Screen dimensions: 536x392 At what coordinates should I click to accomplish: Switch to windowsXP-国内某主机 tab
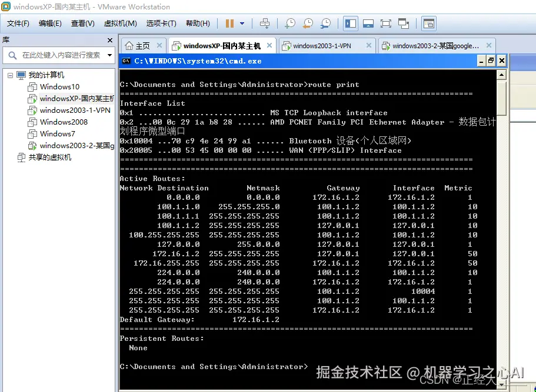point(222,46)
